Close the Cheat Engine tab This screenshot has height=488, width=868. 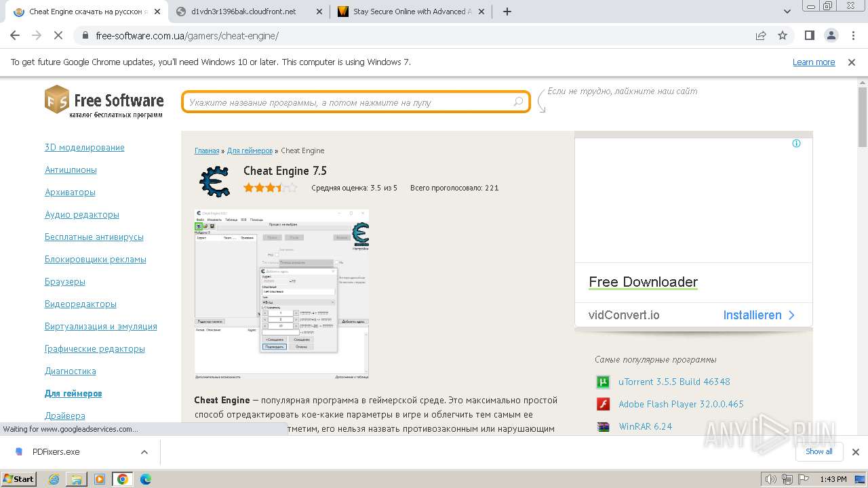pyautogui.click(x=157, y=12)
